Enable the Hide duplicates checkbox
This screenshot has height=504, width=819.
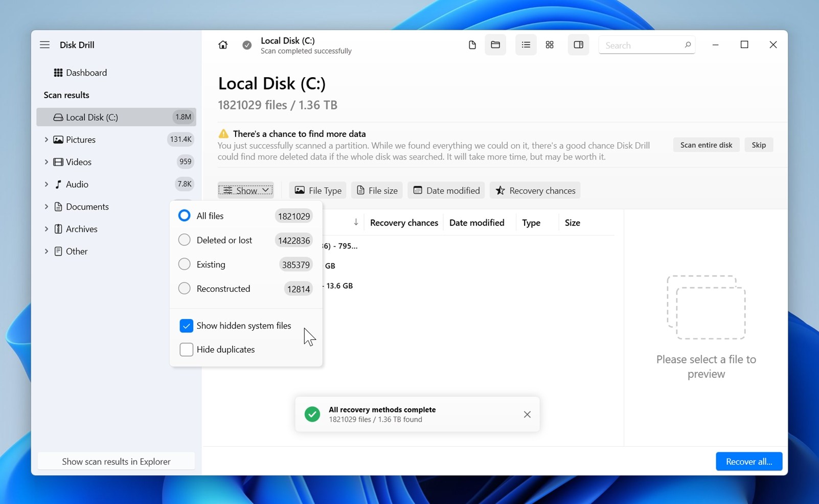coord(186,349)
